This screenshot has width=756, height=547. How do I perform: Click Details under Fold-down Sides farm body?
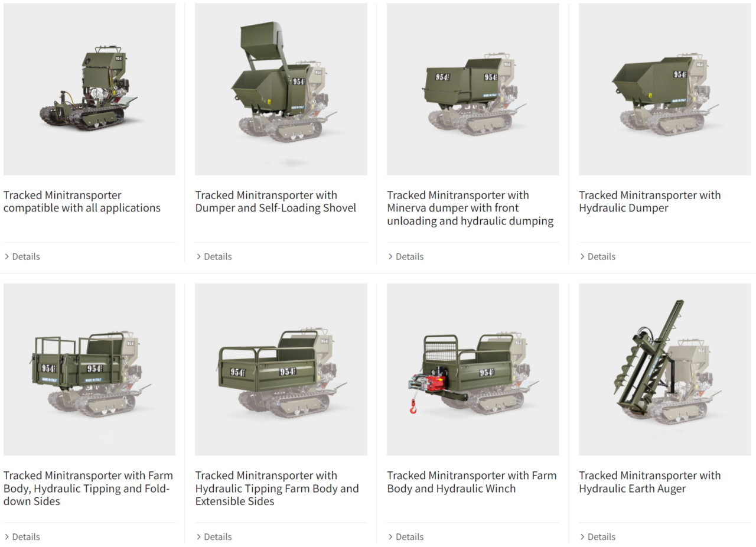click(x=22, y=536)
